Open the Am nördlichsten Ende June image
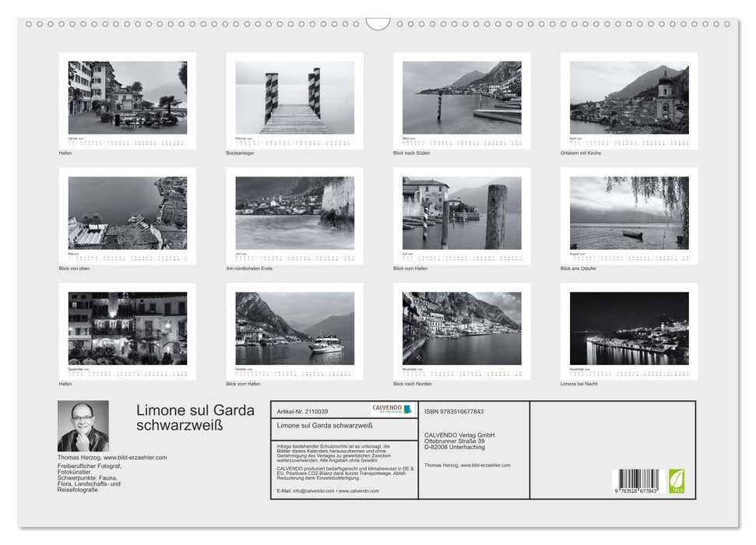 [x=297, y=214]
